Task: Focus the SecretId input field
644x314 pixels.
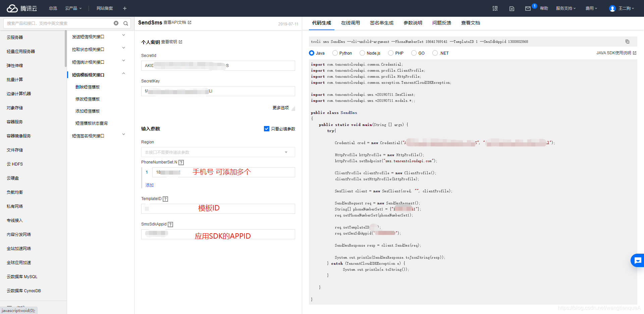Action: (218, 66)
